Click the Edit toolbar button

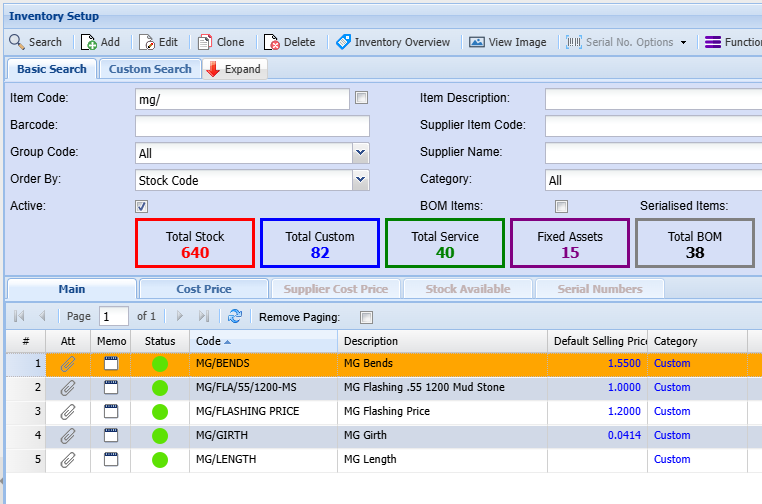coord(158,42)
